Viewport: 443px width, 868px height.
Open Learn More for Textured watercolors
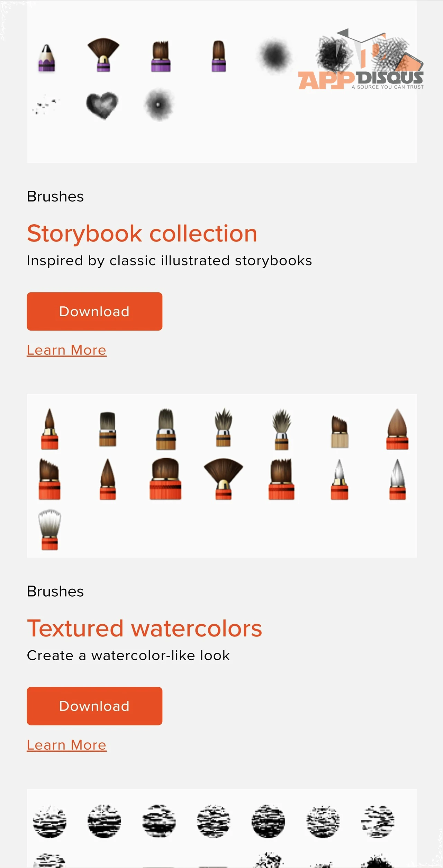click(66, 745)
